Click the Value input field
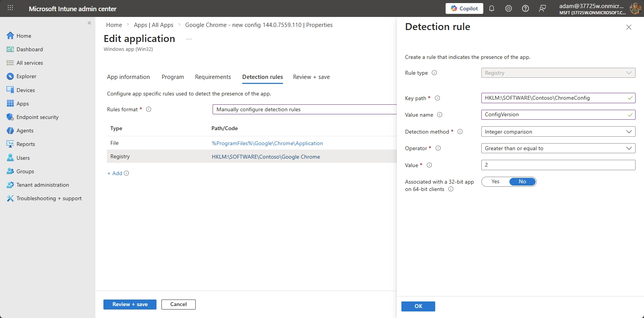Image resolution: width=644 pixels, height=318 pixels. click(558, 165)
